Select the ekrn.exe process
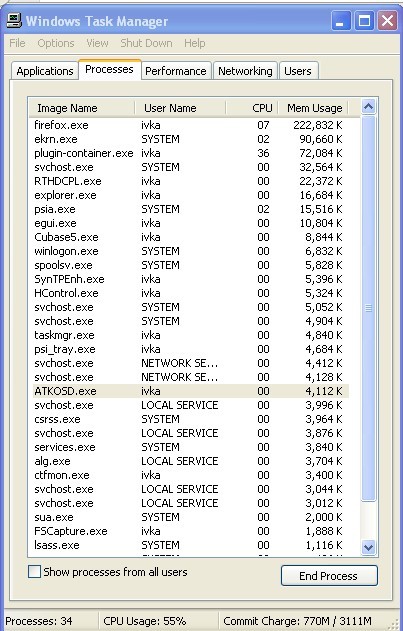The image size is (403, 631). click(x=189, y=139)
